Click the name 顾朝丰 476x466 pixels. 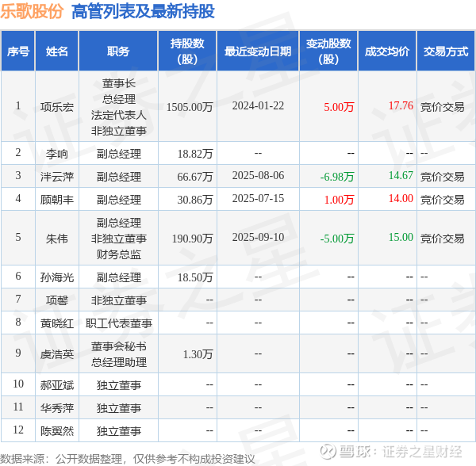pyautogui.click(x=57, y=200)
